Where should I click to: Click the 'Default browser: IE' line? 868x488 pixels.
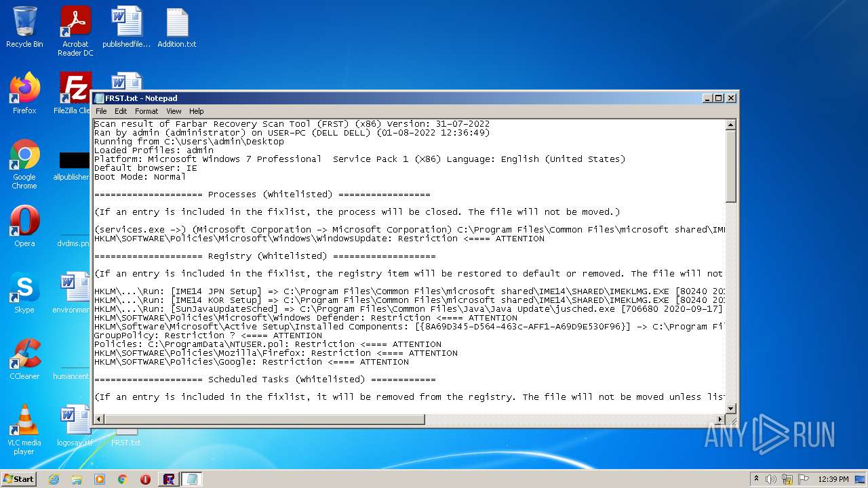146,168
